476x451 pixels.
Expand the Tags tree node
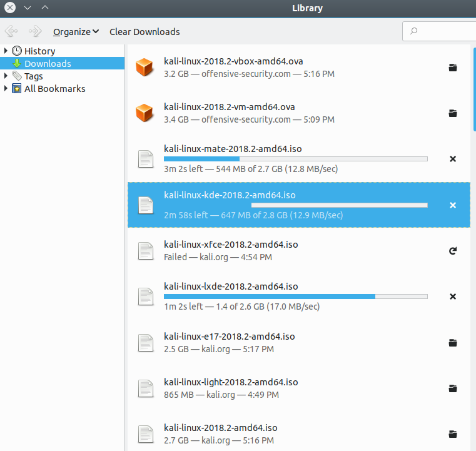(x=6, y=76)
